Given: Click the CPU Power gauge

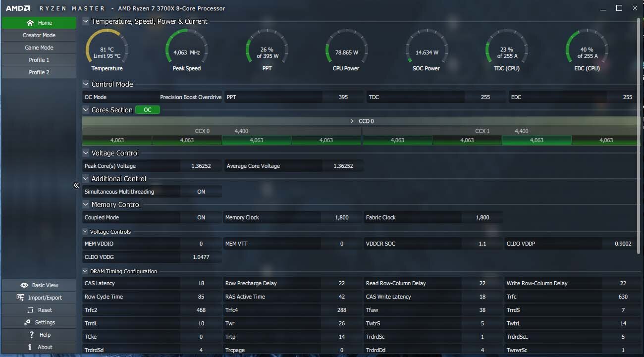Looking at the screenshot, I should (346, 50).
